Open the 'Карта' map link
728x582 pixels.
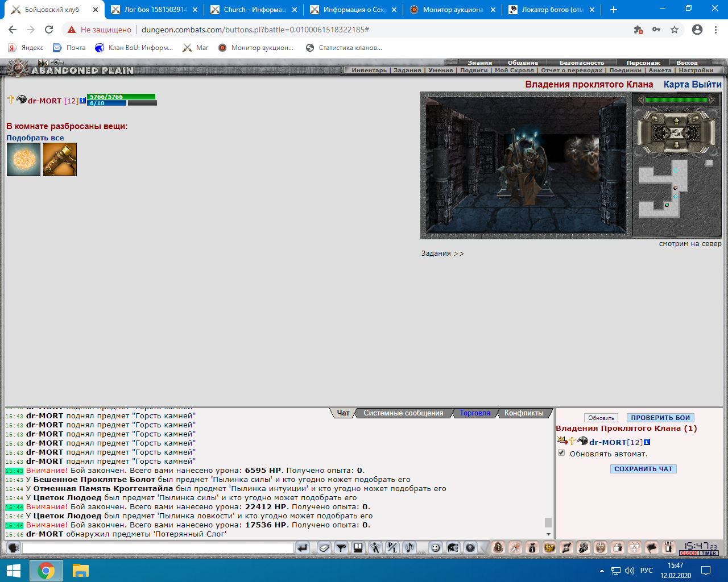click(676, 84)
